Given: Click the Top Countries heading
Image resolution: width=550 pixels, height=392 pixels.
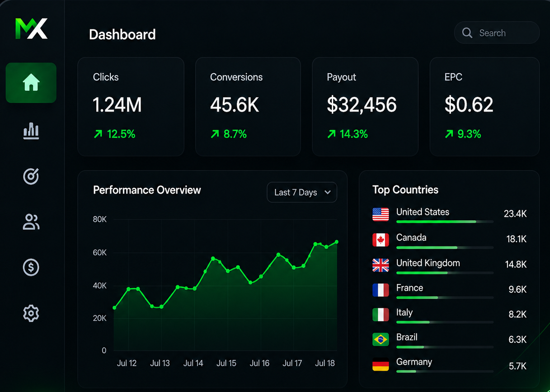Looking at the screenshot, I should click(x=405, y=190).
